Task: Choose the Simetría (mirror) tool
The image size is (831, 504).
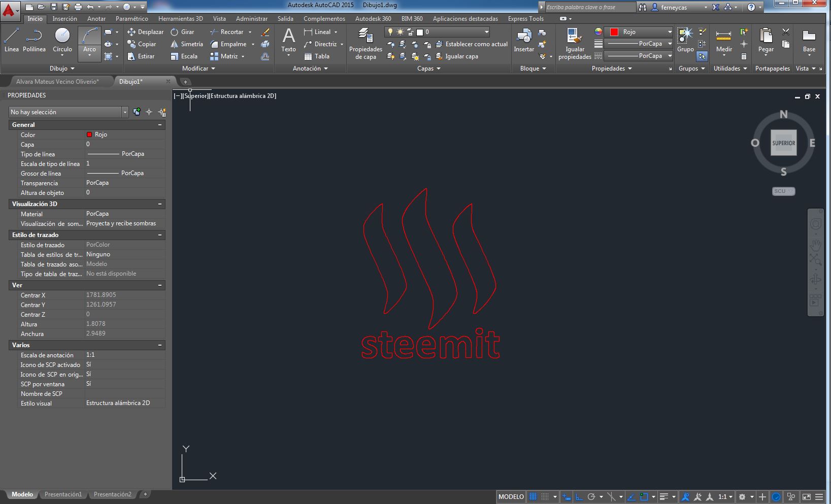Action: click(x=186, y=44)
